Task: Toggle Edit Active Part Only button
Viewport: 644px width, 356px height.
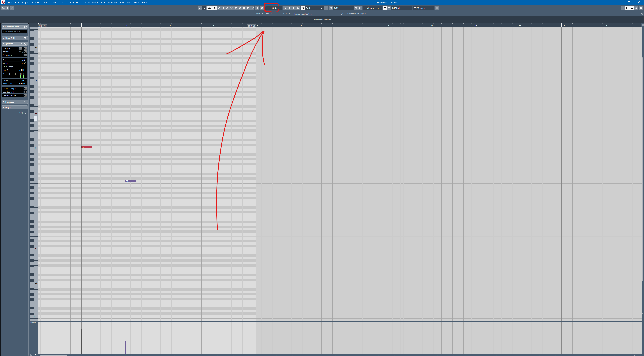Action: click(389, 8)
